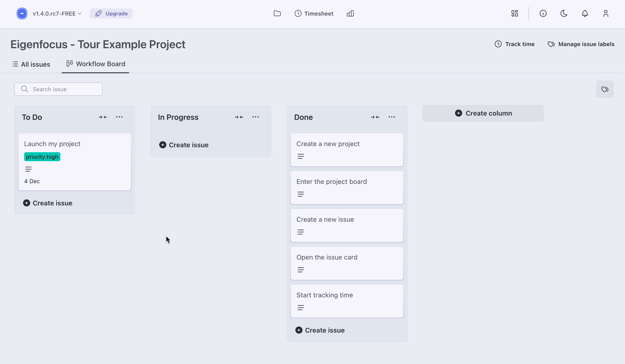Click the Create column button
This screenshot has height=364, width=625.
[483, 113]
